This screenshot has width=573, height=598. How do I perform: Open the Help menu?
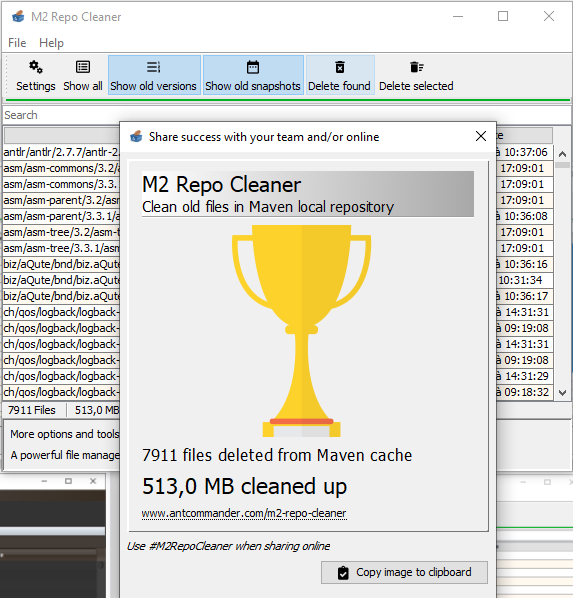(x=51, y=43)
